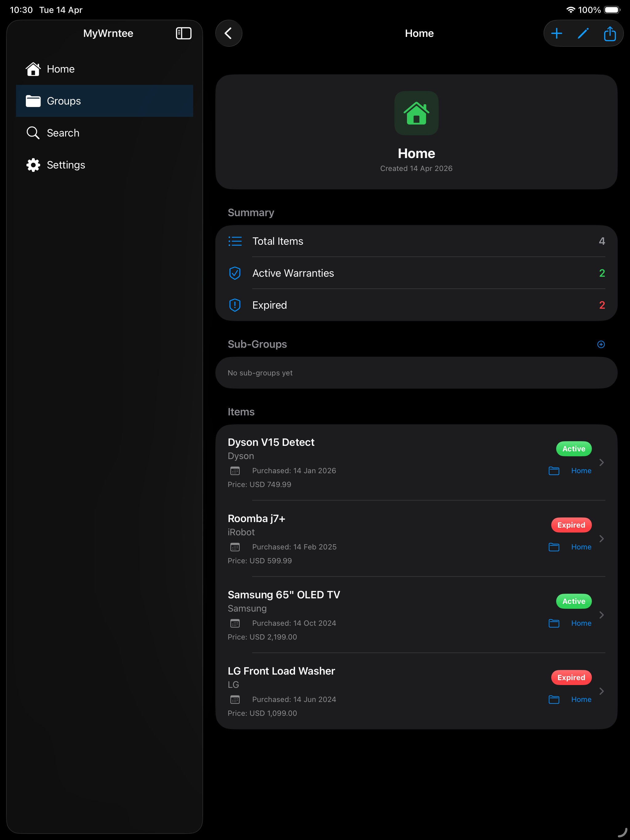Click the MyWrntee sidebar title
Screen dimensions: 630x840
[108, 34]
